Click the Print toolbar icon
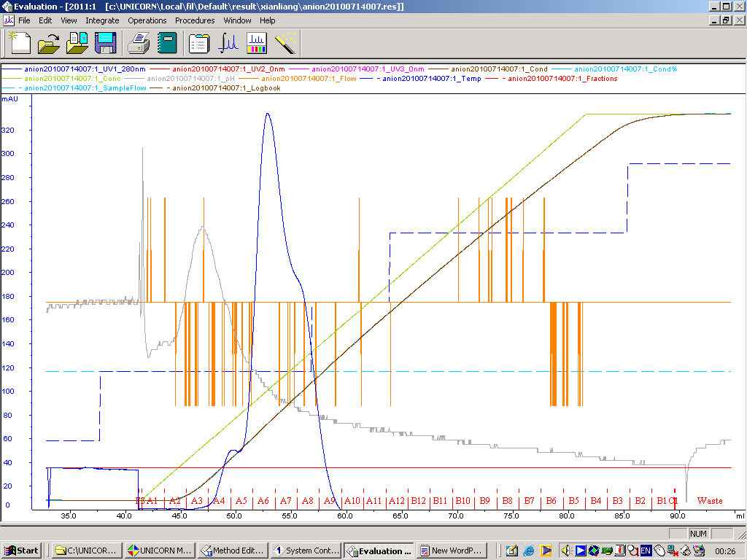Image resolution: width=747 pixels, height=560 pixels. point(139,43)
